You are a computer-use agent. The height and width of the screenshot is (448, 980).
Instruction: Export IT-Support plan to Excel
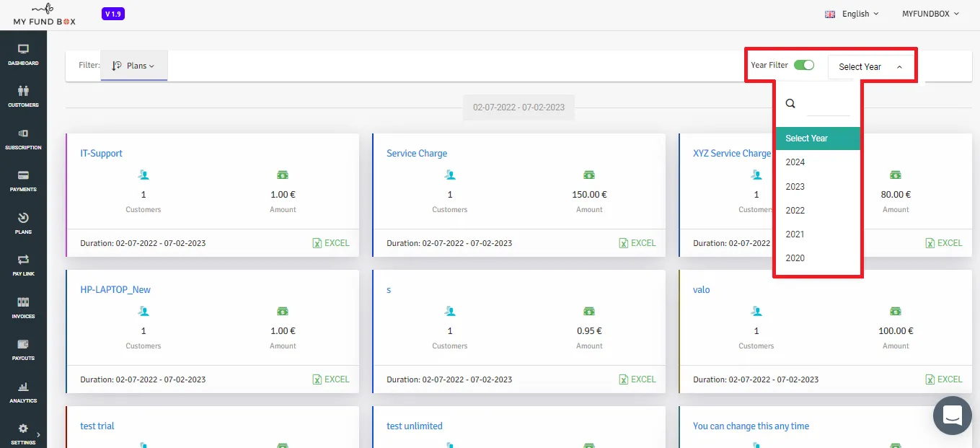pyautogui.click(x=331, y=243)
